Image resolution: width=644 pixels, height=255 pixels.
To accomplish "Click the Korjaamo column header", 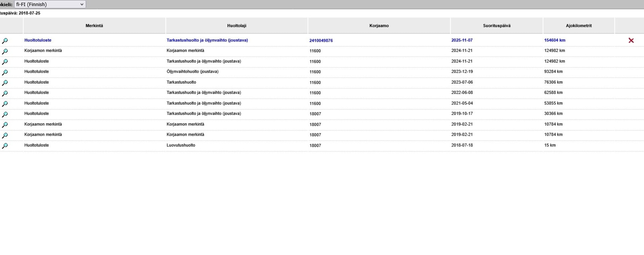I will coord(379,26).
